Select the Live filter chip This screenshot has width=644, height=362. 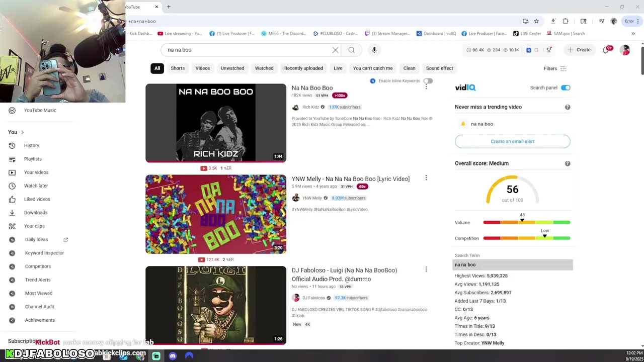click(338, 68)
